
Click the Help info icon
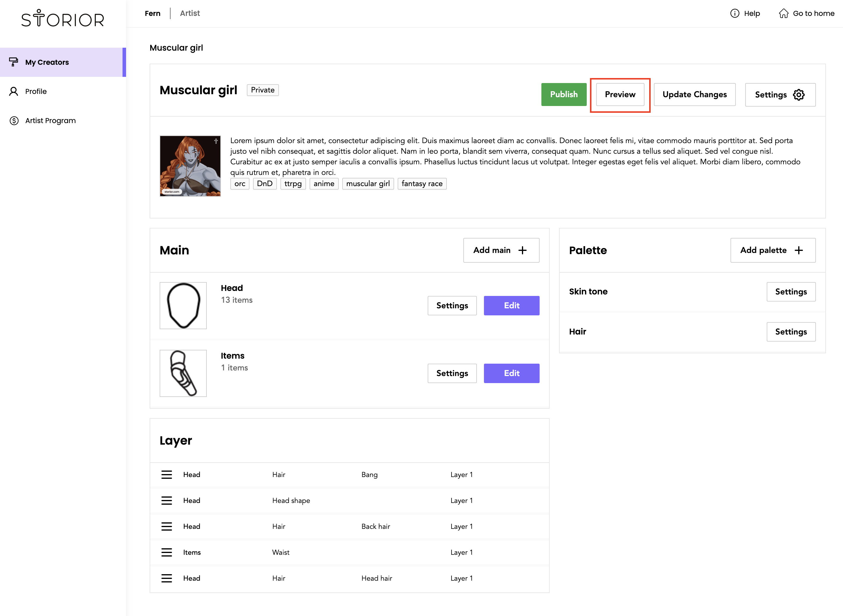[734, 14]
